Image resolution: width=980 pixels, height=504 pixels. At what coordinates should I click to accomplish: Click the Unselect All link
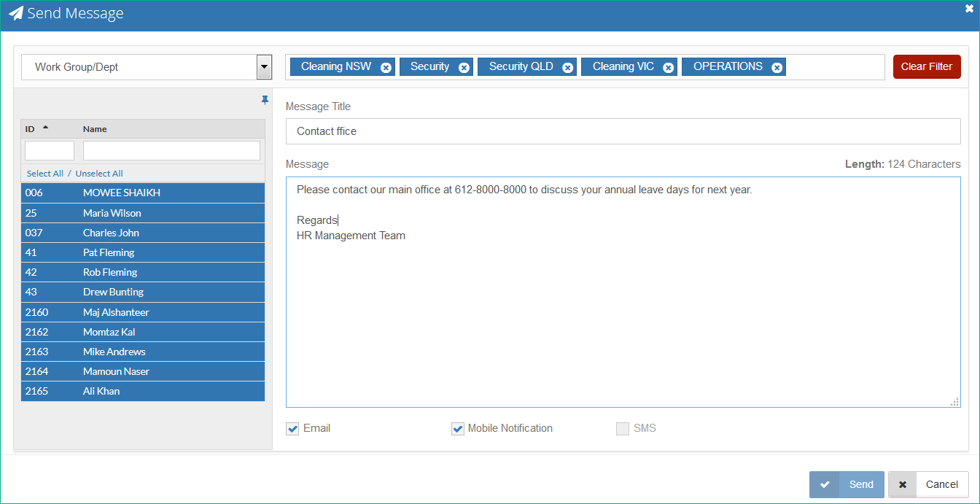point(99,174)
